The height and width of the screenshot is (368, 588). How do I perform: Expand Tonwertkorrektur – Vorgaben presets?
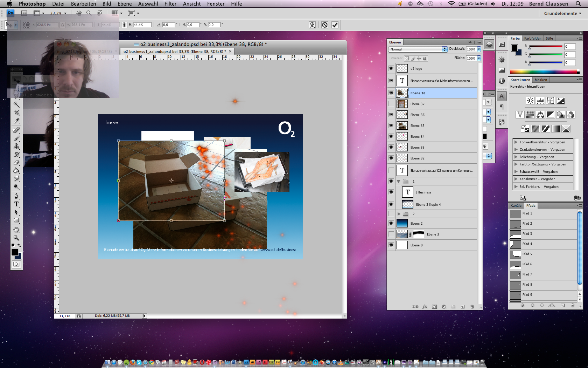[x=516, y=142]
